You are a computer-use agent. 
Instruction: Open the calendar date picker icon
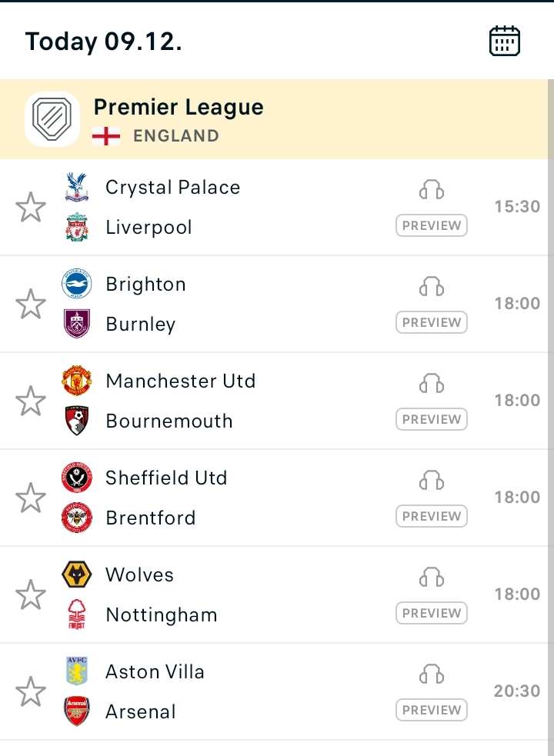pos(504,41)
